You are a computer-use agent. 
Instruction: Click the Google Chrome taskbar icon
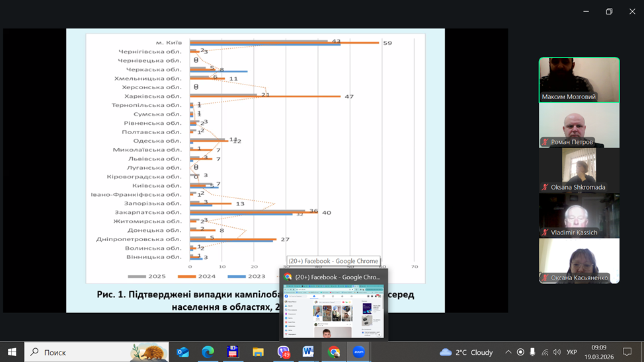[334, 352]
